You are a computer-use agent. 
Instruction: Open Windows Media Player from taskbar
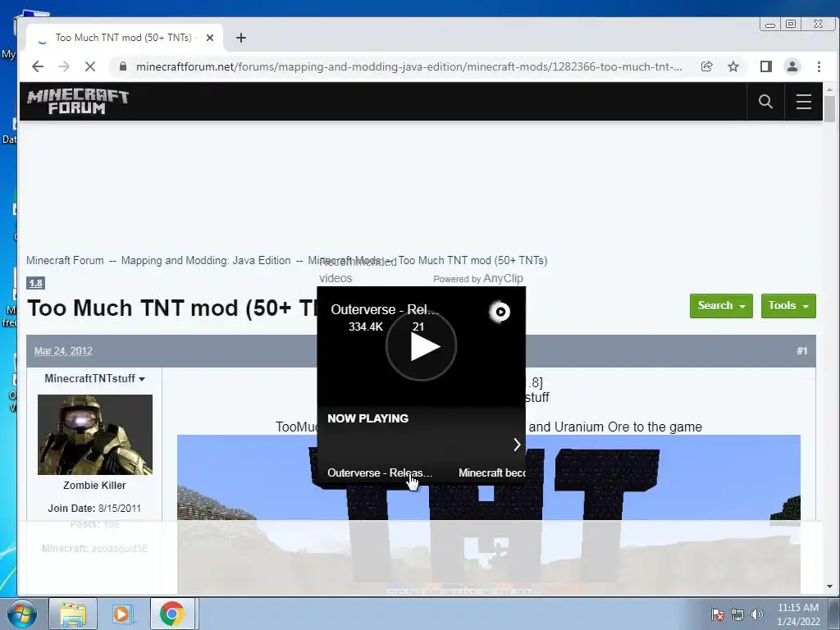(x=122, y=614)
